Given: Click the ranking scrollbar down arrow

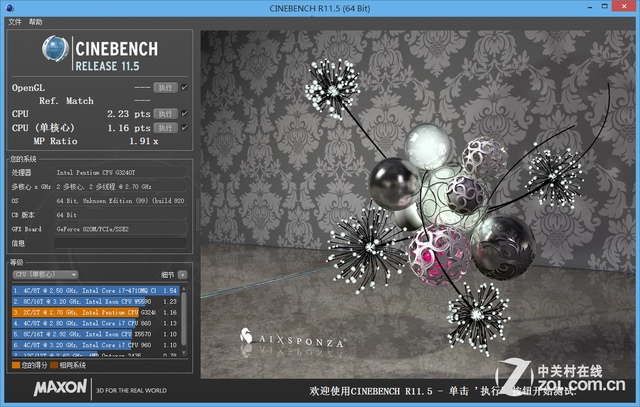Looking at the screenshot, I should tap(184, 352).
